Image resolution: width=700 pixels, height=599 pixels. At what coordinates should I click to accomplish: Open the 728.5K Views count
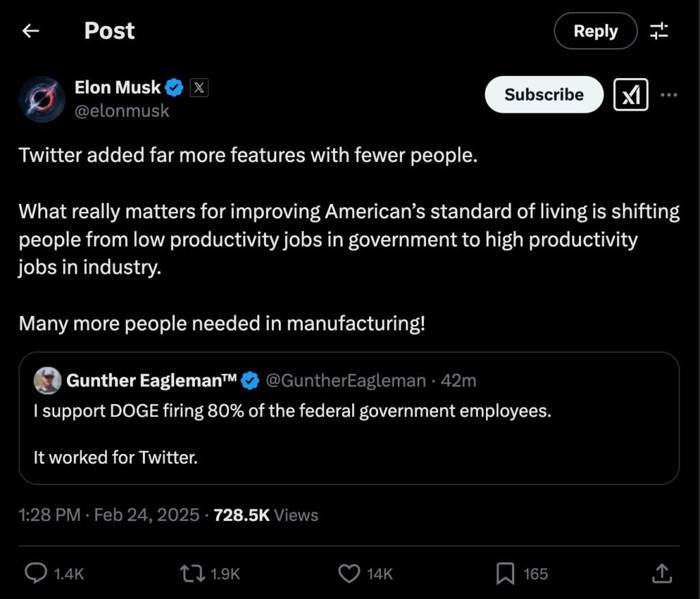(x=266, y=515)
